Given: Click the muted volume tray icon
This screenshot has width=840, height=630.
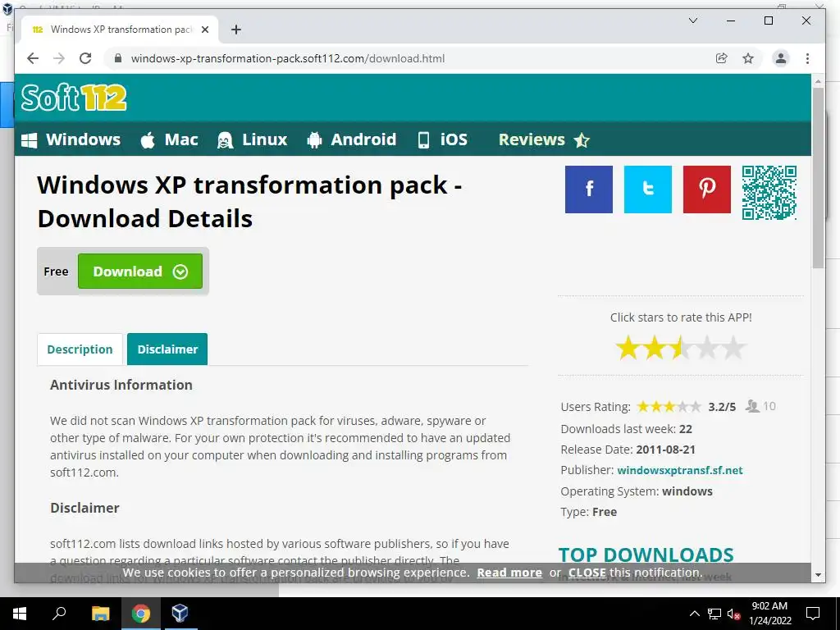Looking at the screenshot, I should coord(734,614).
